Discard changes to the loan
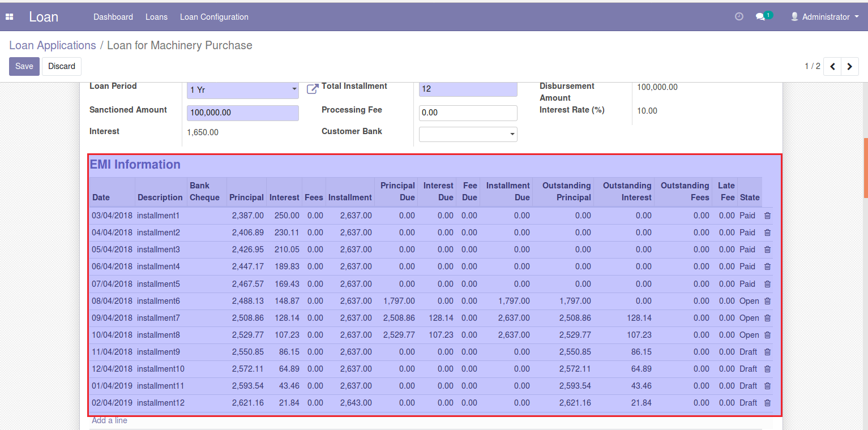868x430 pixels. click(62, 66)
